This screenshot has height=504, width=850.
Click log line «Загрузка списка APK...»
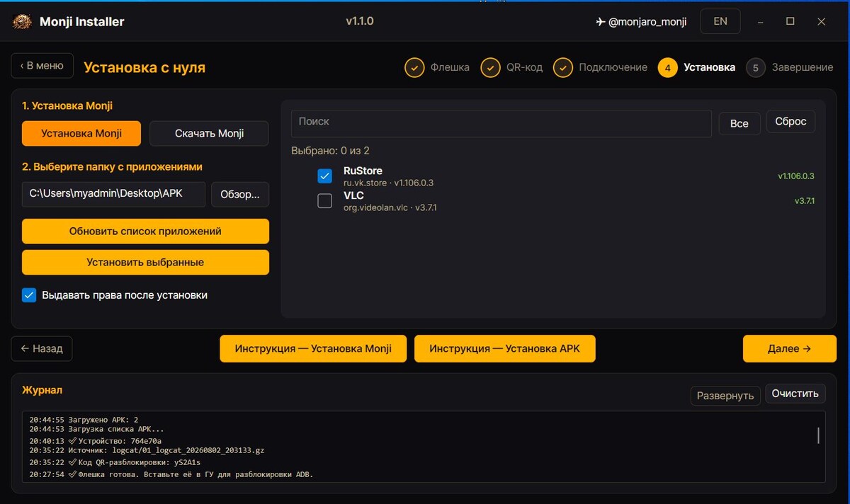pyautogui.click(x=96, y=429)
